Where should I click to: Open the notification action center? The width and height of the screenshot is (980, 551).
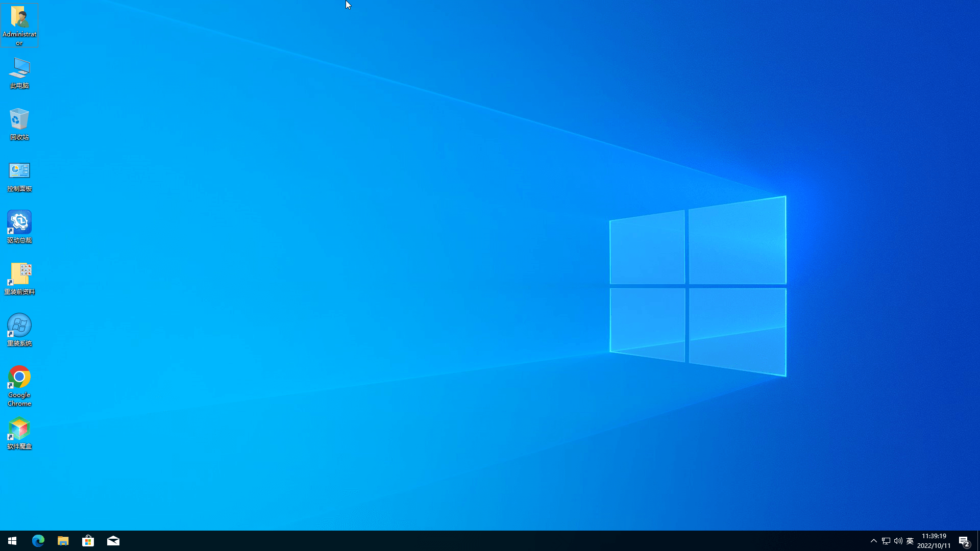point(964,541)
